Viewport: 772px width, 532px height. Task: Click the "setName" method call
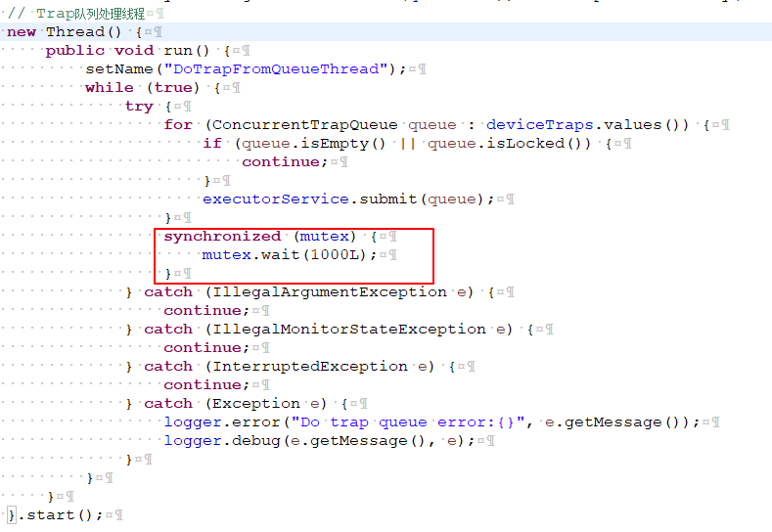pos(119,68)
